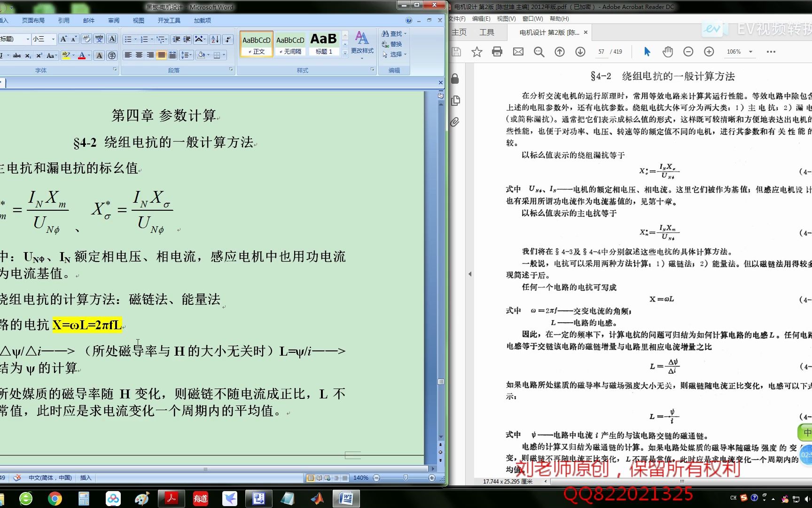
Task: Select the 标题 1 style
Action: point(324,44)
